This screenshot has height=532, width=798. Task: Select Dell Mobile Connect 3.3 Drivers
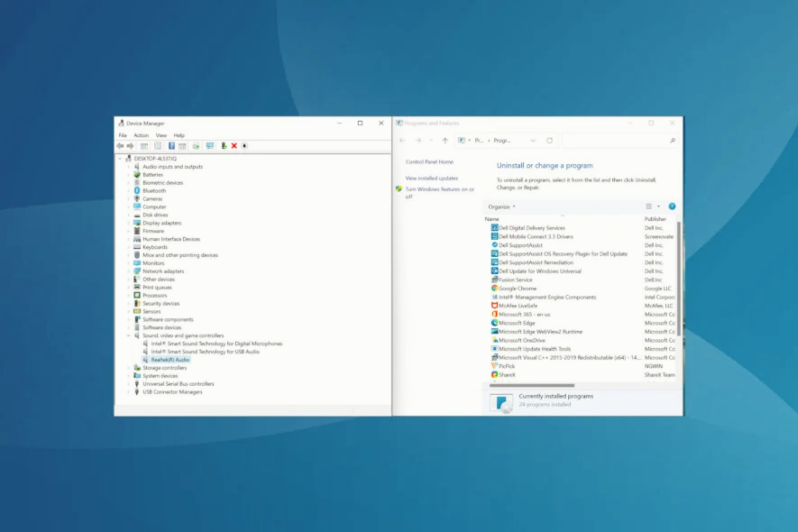click(536, 236)
